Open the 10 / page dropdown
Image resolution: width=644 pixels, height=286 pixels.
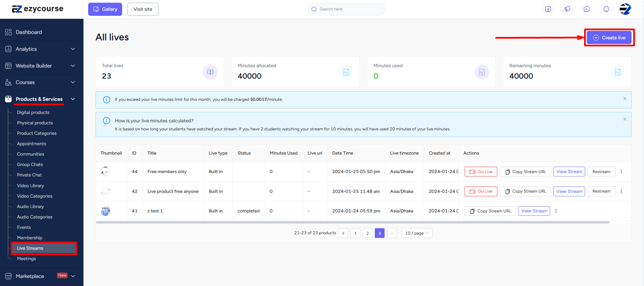click(417, 233)
